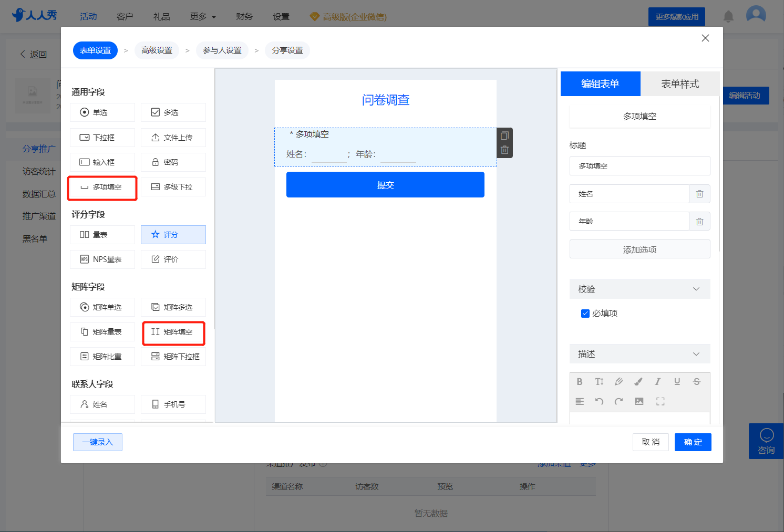Open the user avatar menu
The width and height of the screenshot is (784, 532).
(756, 15)
